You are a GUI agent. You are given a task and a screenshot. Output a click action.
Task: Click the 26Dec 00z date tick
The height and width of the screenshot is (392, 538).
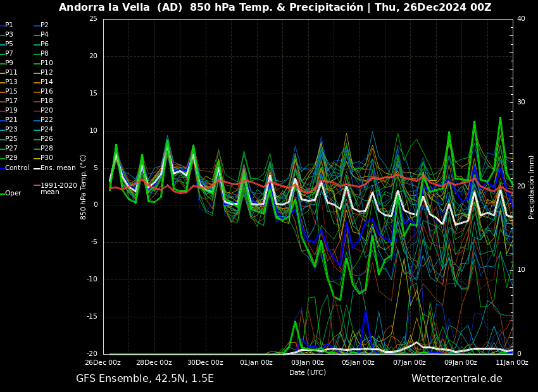tap(103, 362)
